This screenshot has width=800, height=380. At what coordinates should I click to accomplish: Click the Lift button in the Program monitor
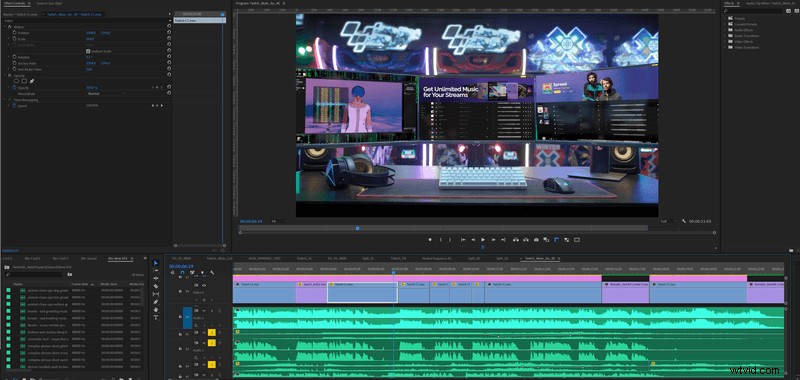click(x=515, y=239)
